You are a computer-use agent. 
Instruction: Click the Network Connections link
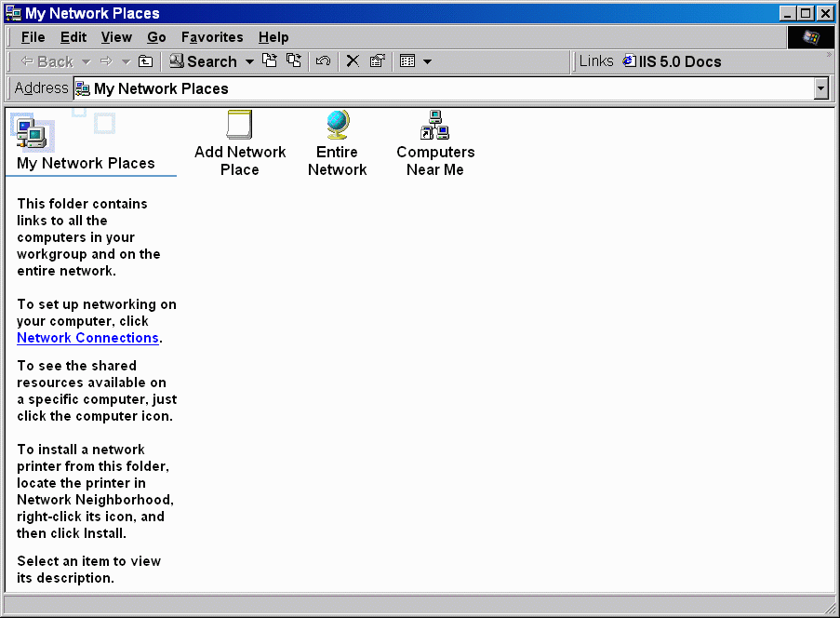(87, 338)
